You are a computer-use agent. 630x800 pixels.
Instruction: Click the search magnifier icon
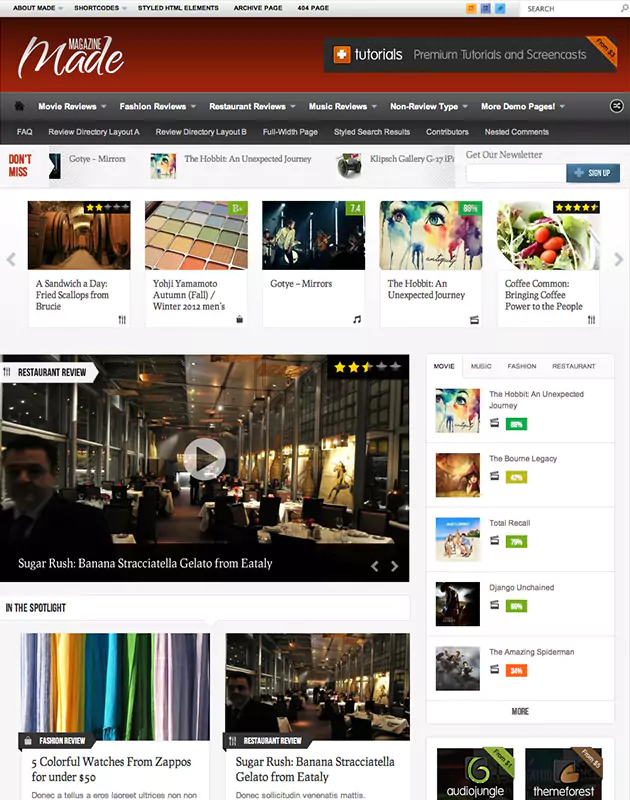click(x=624, y=8)
